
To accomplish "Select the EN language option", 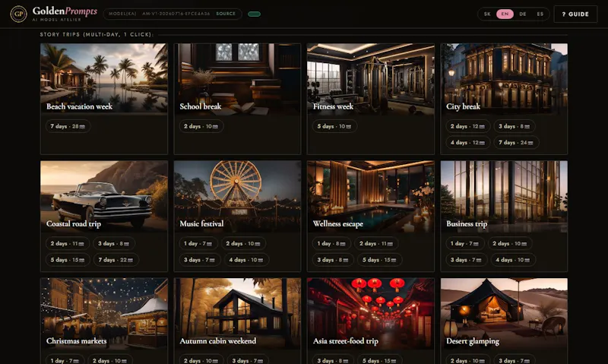I will tap(505, 14).
